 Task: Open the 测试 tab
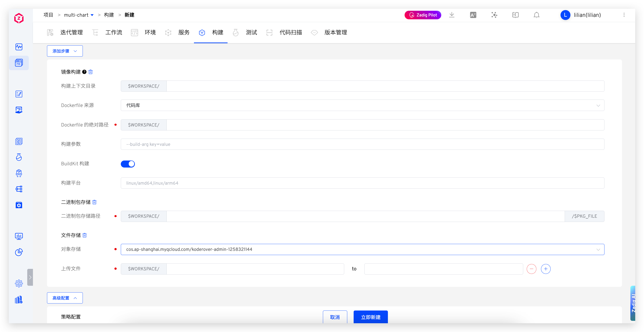coord(251,32)
